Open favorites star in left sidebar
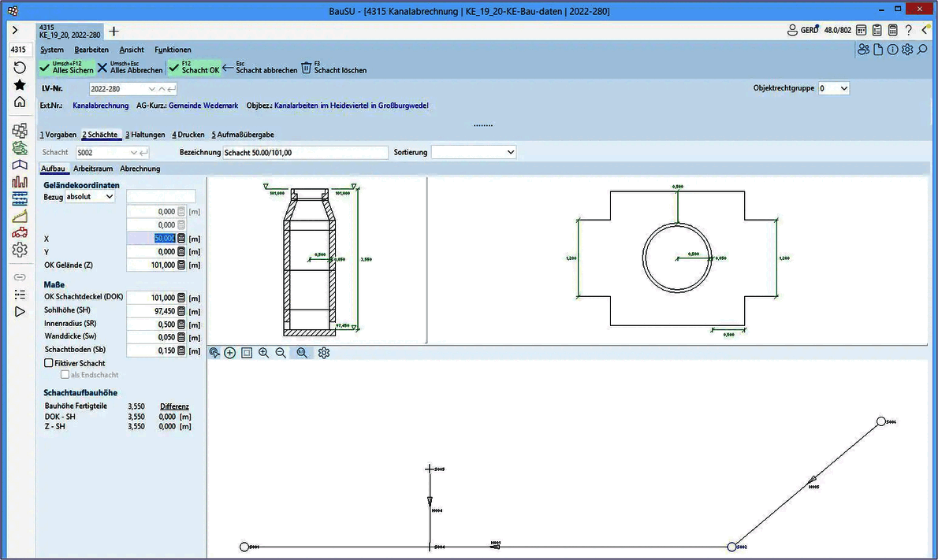 point(20,85)
